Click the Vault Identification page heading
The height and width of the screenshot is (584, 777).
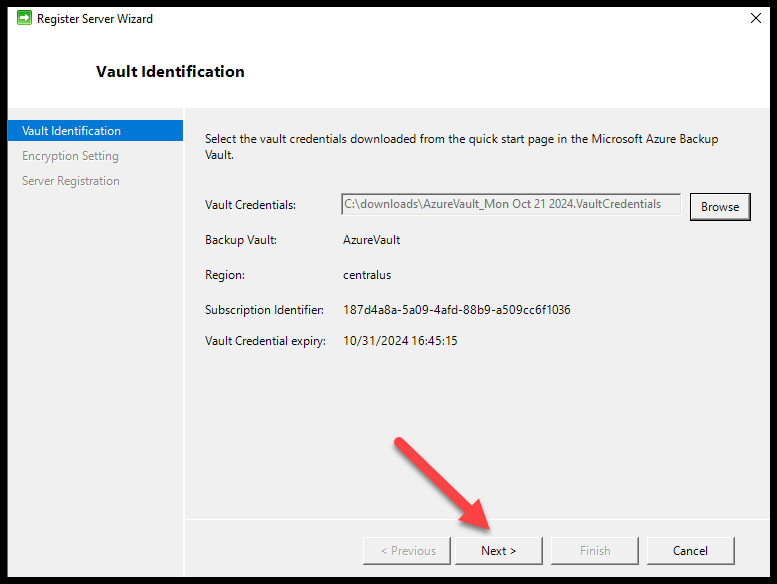[x=170, y=71]
